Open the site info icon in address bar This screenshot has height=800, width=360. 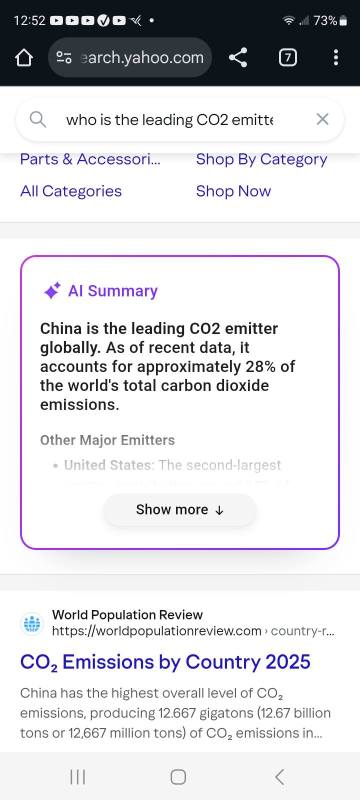64,58
